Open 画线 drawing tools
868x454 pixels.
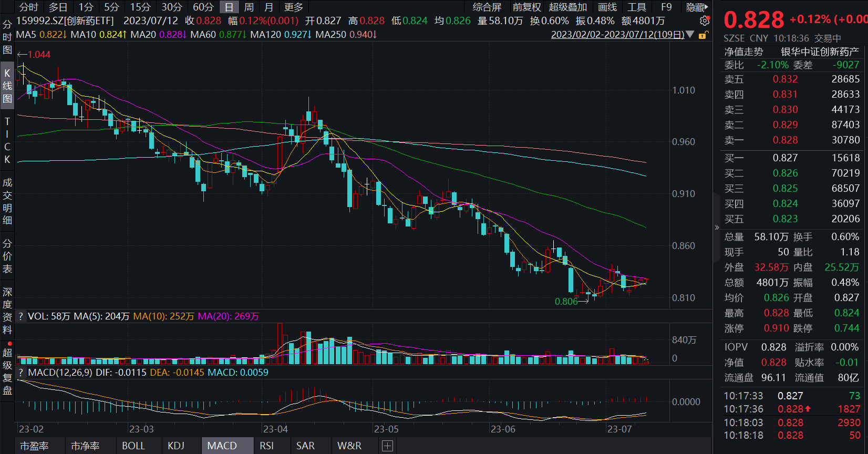(607, 7)
